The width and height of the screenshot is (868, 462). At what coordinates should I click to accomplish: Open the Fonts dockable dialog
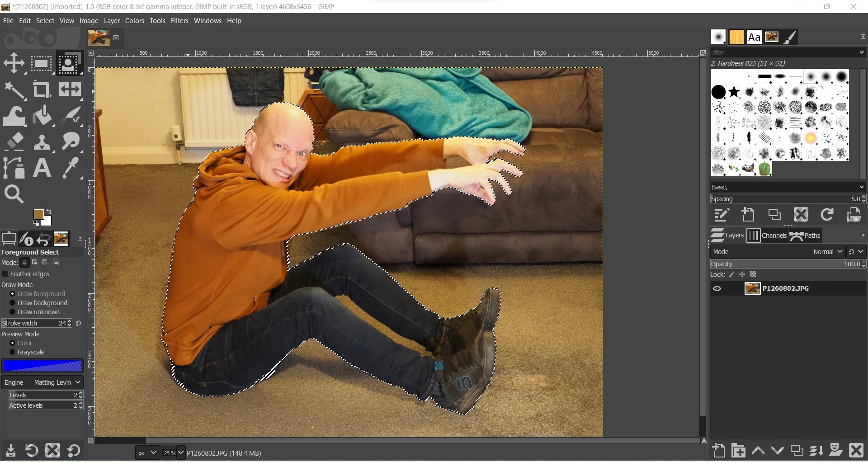pos(754,37)
